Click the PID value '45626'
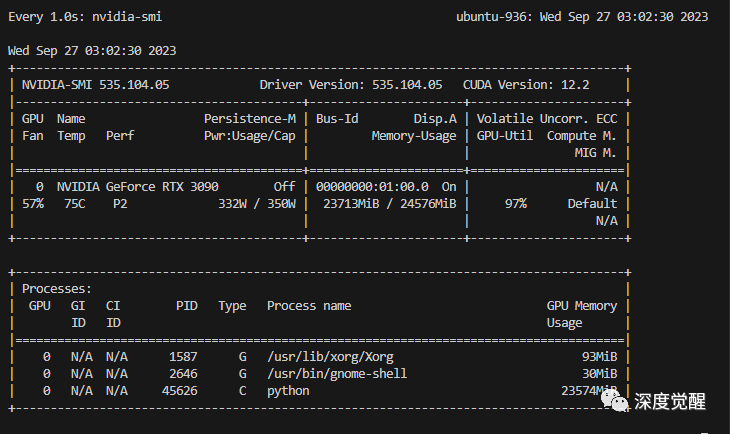Image resolution: width=730 pixels, height=434 pixels. (x=180, y=391)
